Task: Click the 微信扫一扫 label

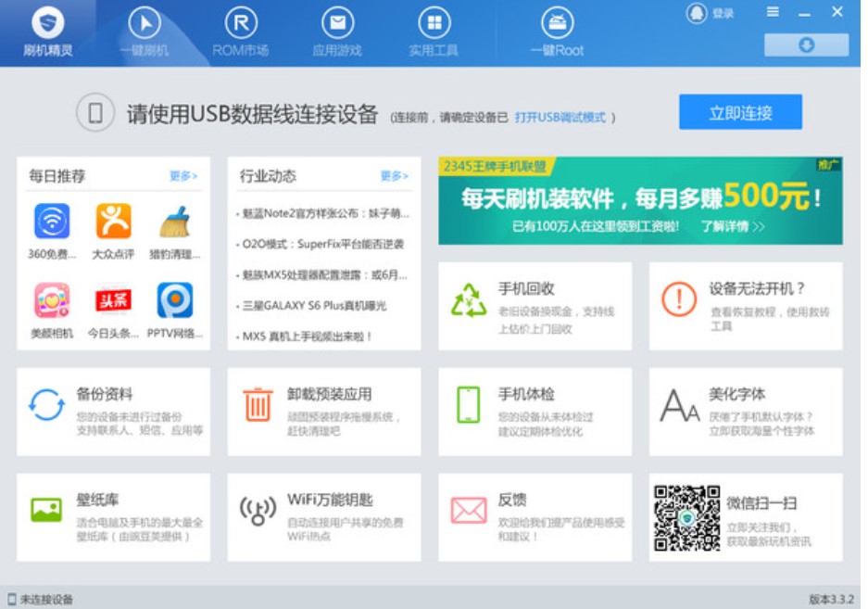Action: 761,502
